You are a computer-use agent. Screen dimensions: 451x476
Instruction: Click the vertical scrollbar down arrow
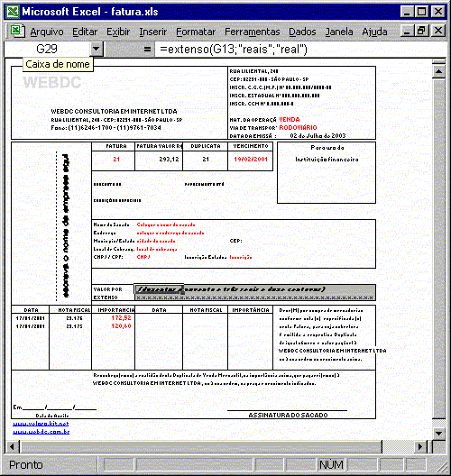click(438, 434)
